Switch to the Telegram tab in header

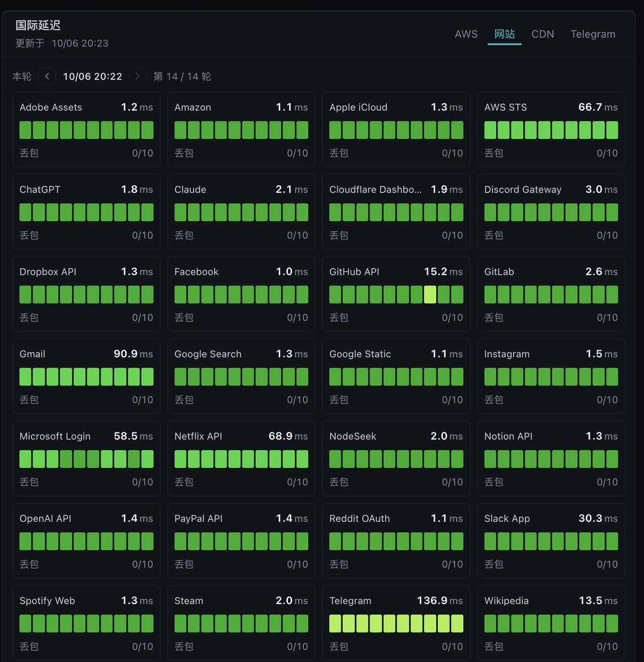pos(593,34)
